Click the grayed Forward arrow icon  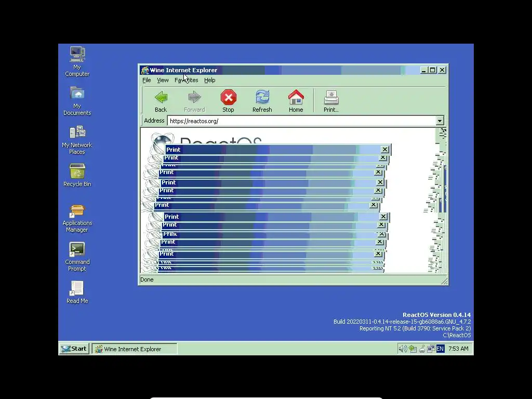(194, 97)
